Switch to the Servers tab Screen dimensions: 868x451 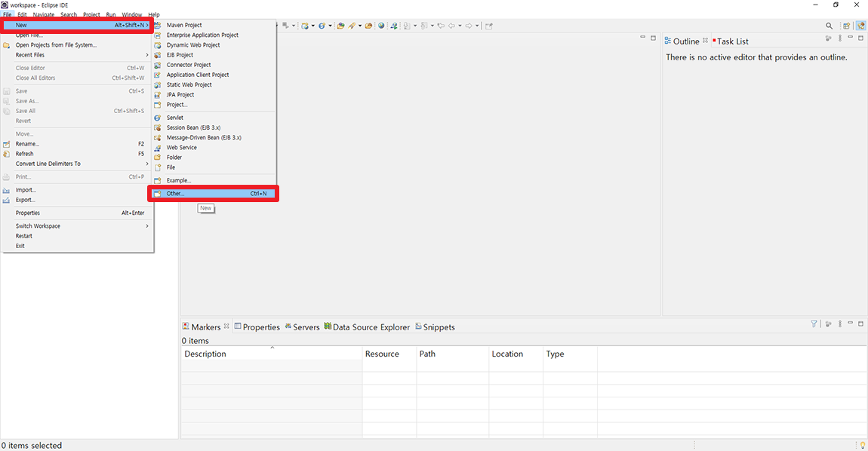[302, 327]
